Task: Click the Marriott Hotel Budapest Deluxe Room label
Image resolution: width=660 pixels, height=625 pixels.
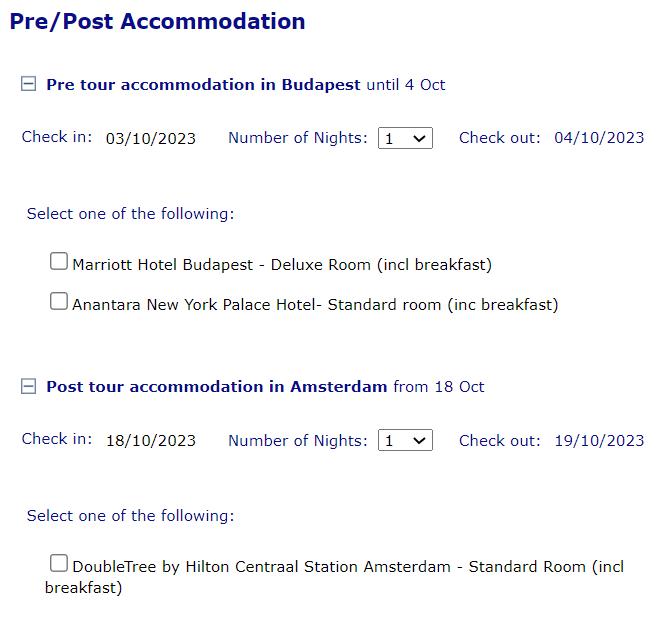Action: point(282,265)
